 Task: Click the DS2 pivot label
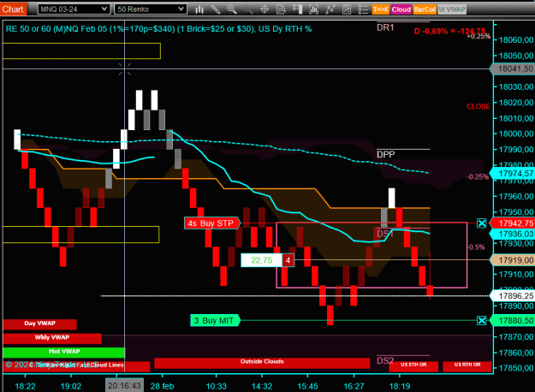(385, 360)
